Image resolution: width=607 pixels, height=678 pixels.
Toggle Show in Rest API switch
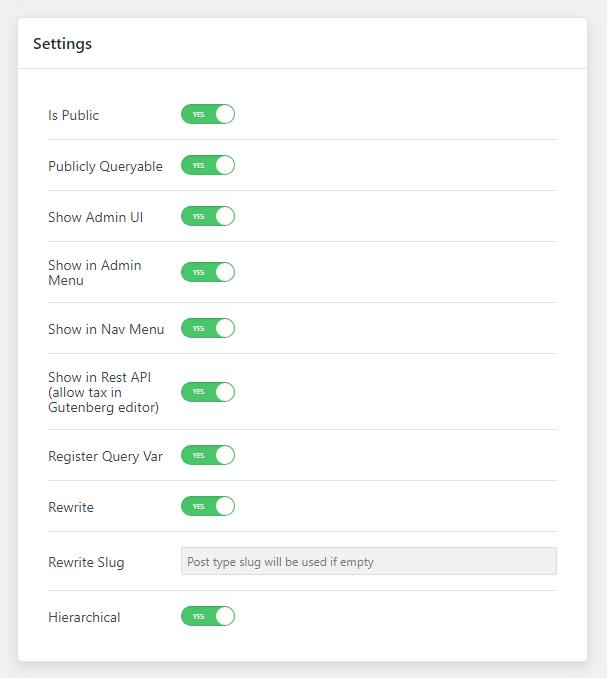tap(208, 392)
